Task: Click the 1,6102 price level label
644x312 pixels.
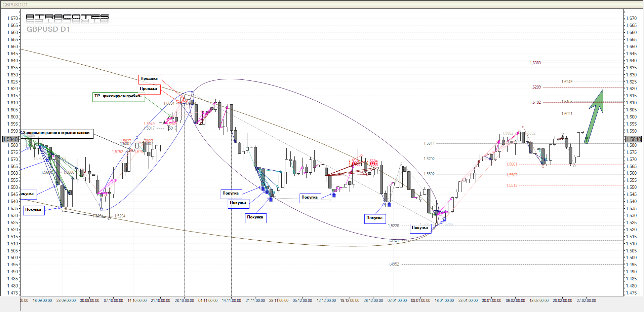Action: [x=535, y=102]
